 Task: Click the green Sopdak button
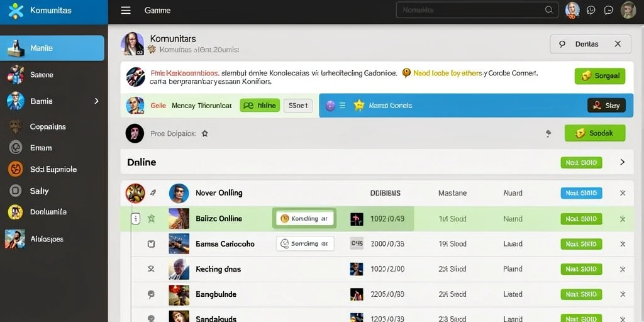tap(595, 133)
